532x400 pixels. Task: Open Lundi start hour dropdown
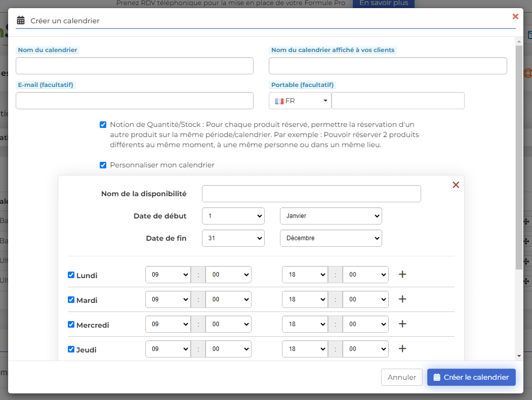pyautogui.click(x=168, y=275)
